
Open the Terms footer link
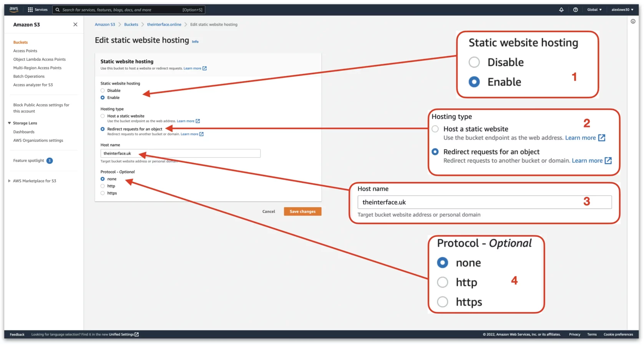[592, 334]
